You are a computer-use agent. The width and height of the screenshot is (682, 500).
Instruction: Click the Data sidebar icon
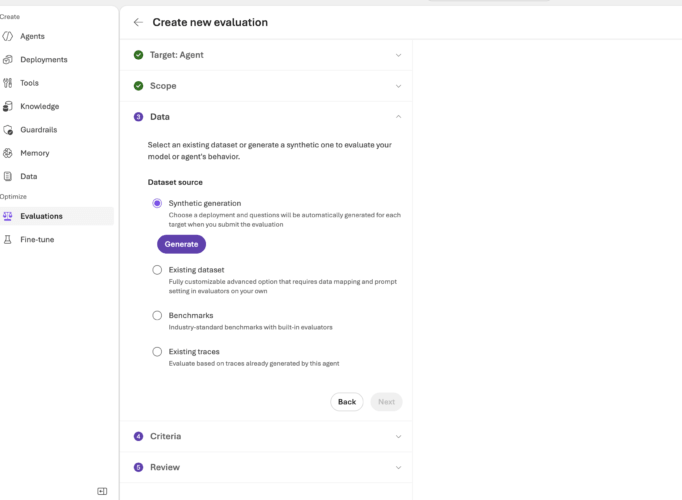(7, 177)
